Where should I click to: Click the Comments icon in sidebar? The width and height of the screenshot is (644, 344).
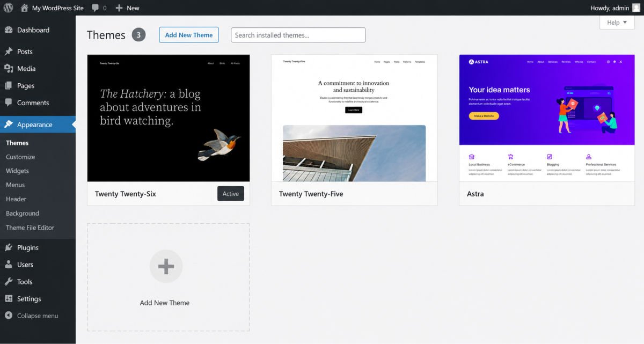click(9, 103)
